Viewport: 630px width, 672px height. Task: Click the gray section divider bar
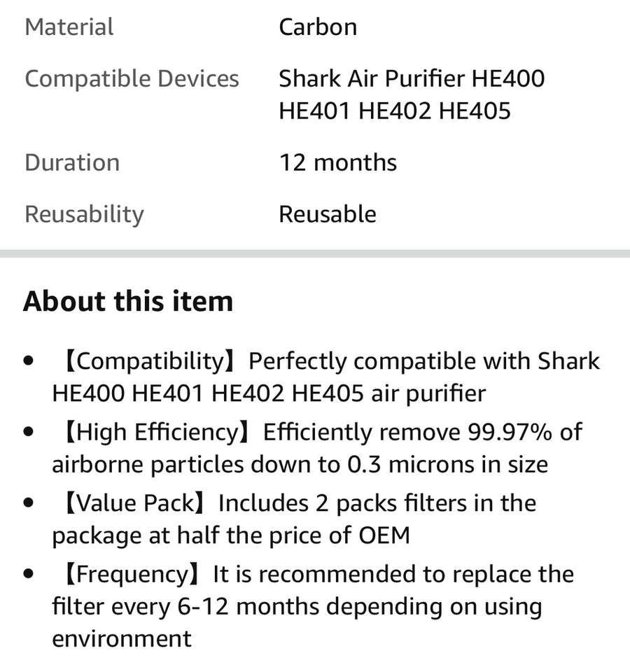[x=315, y=253]
